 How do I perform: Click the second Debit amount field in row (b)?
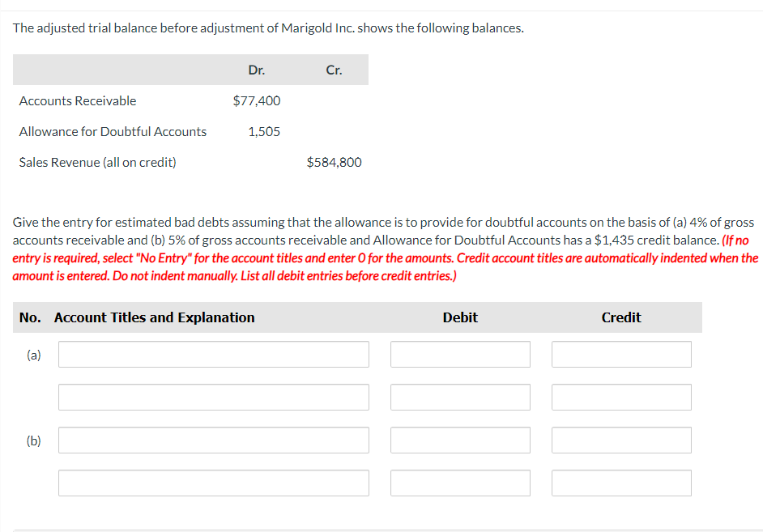pyautogui.click(x=460, y=483)
